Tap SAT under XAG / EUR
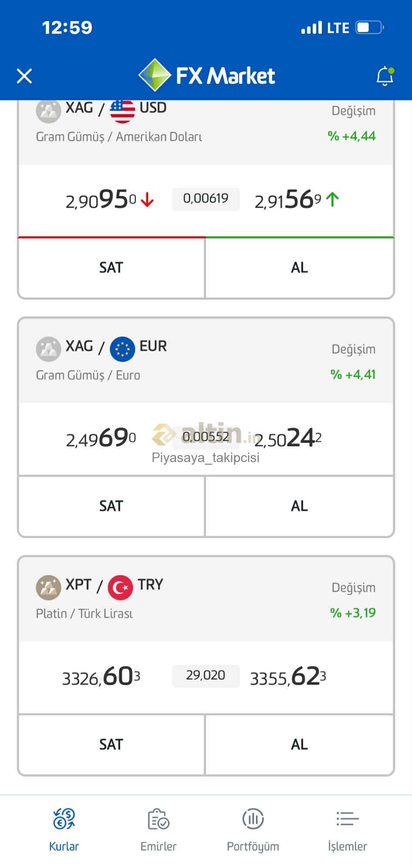Image resolution: width=412 pixels, height=868 pixels. (111, 506)
